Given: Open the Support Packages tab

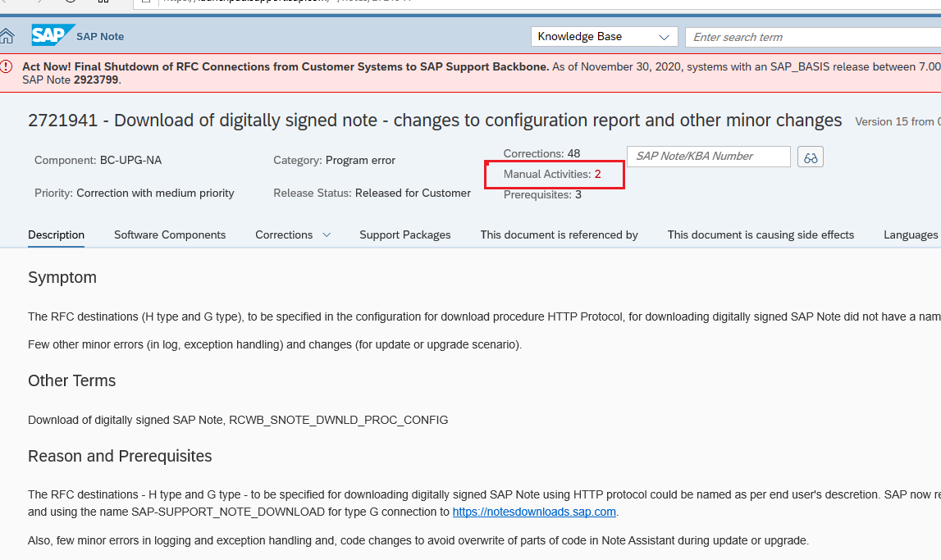Looking at the screenshot, I should (405, 235).
